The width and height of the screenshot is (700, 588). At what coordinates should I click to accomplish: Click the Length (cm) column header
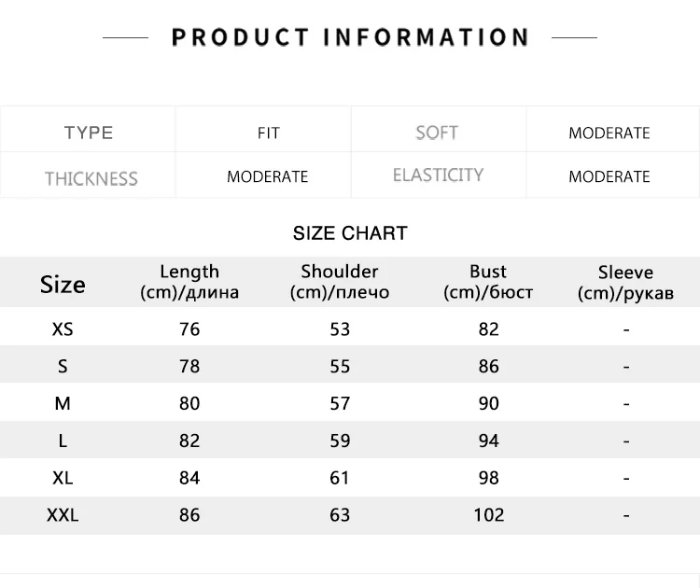pos(189,282)
